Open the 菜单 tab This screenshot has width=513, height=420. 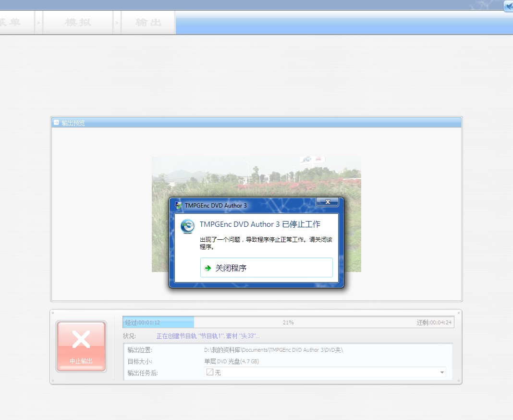click(x=17, y=22)
